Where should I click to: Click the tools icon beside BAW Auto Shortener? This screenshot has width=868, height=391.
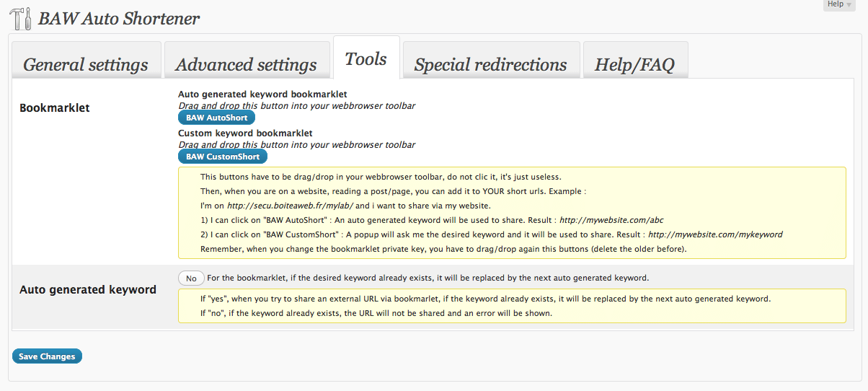(x=21, y=19)
